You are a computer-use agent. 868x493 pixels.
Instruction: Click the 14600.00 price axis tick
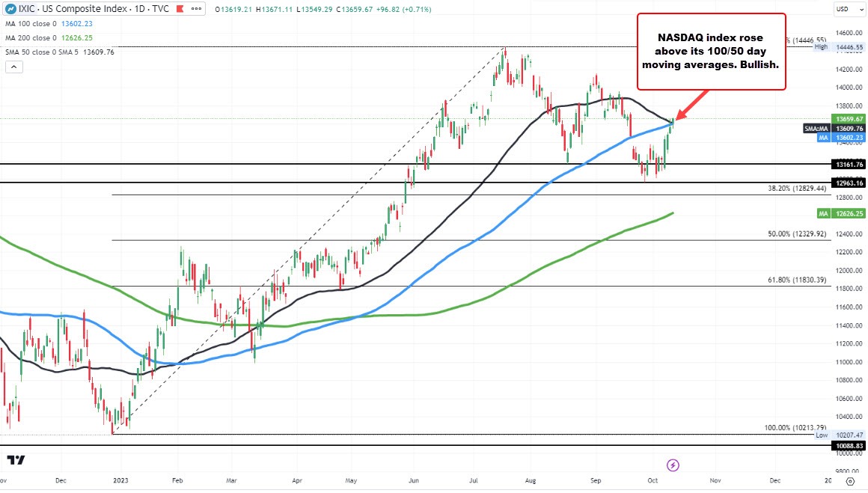coord(849,33)
